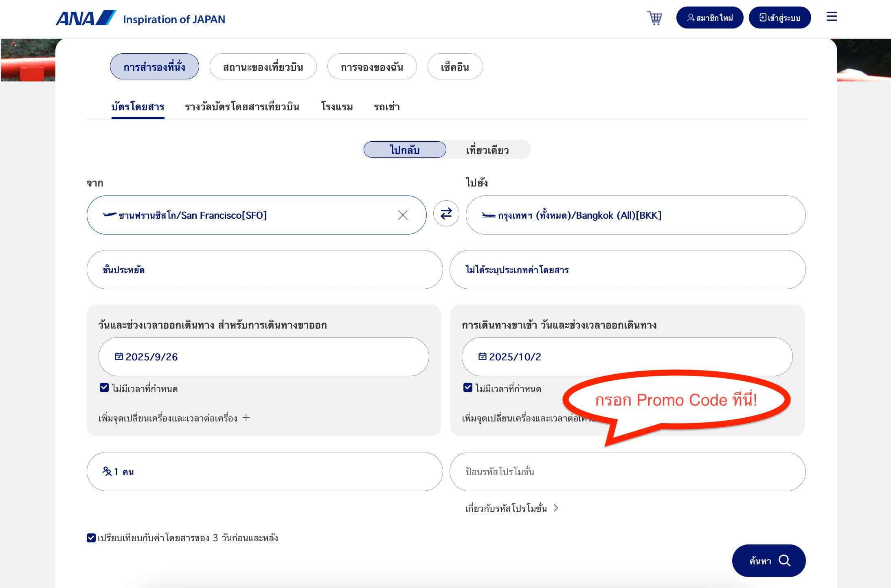Open the shopping cart icon

click(x=654, y=18)
